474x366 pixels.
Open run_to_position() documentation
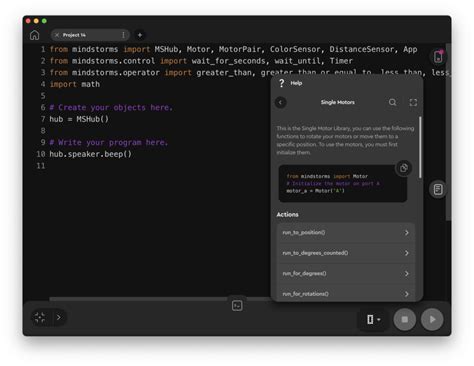[346, 233]
